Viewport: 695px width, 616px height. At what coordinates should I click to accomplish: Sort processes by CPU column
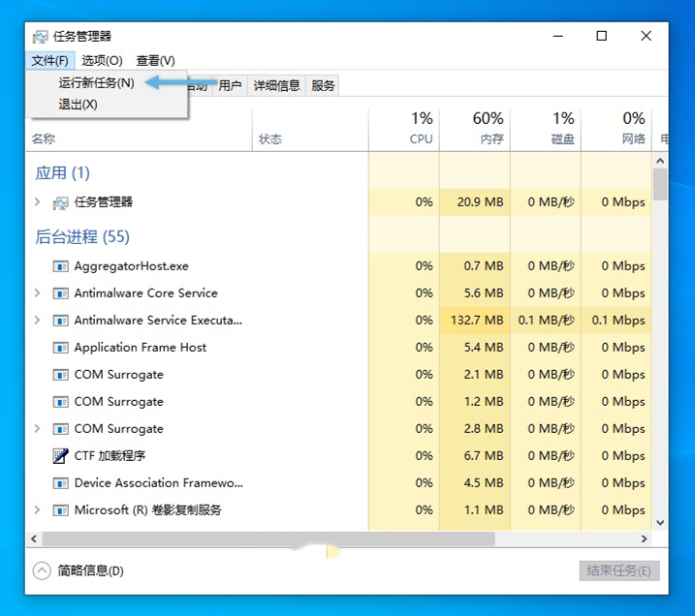[404, 130]
